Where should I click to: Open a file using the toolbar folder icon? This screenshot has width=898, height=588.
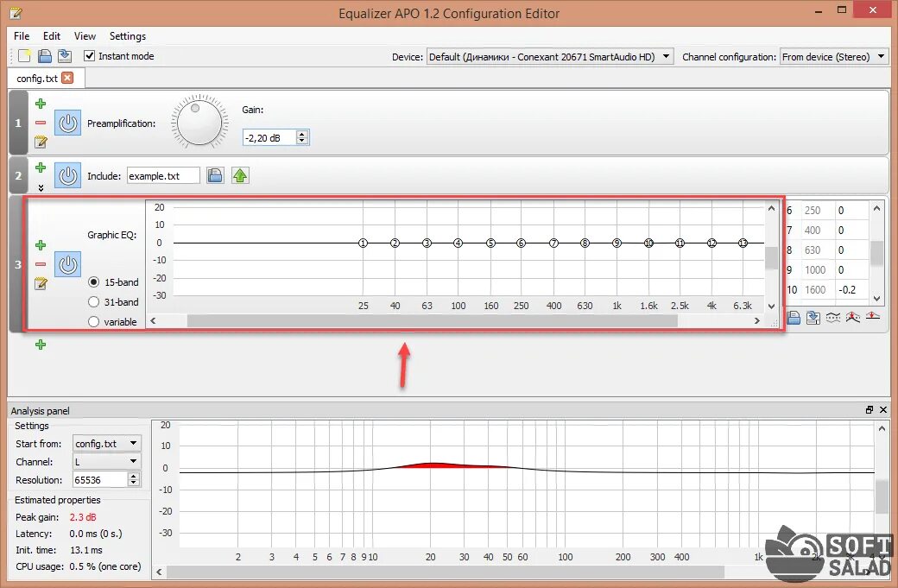[45, 55]
